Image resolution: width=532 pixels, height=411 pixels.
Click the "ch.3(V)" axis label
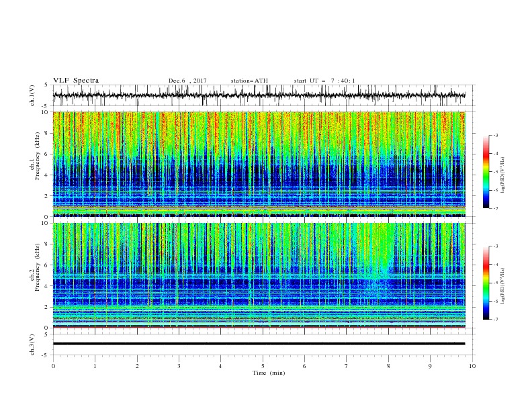tap(32, 345)
